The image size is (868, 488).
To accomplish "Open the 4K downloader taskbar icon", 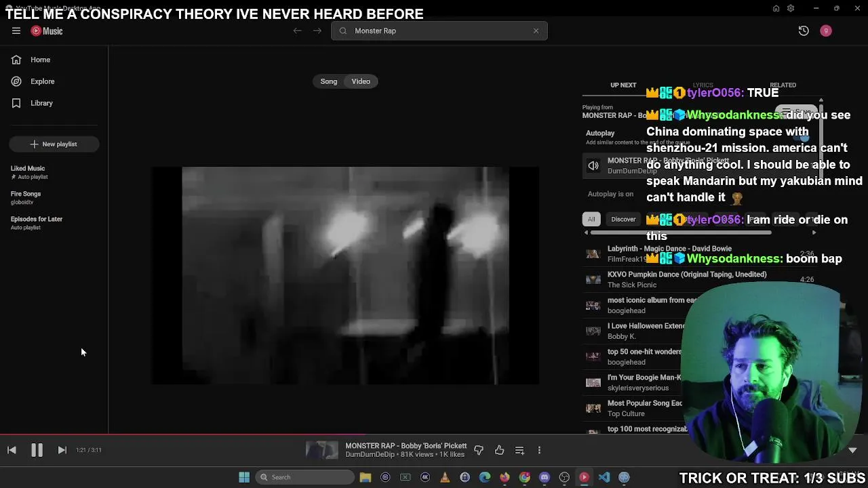I will click(425, 477).
